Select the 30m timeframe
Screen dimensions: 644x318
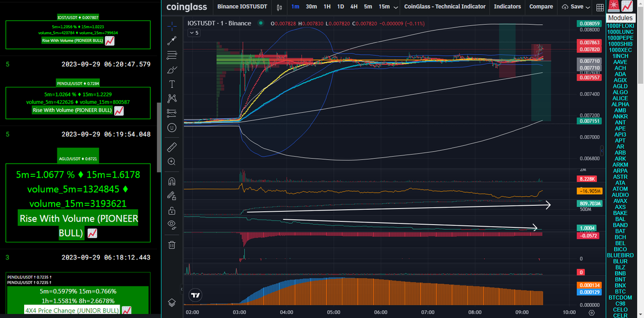pos(311,7)
